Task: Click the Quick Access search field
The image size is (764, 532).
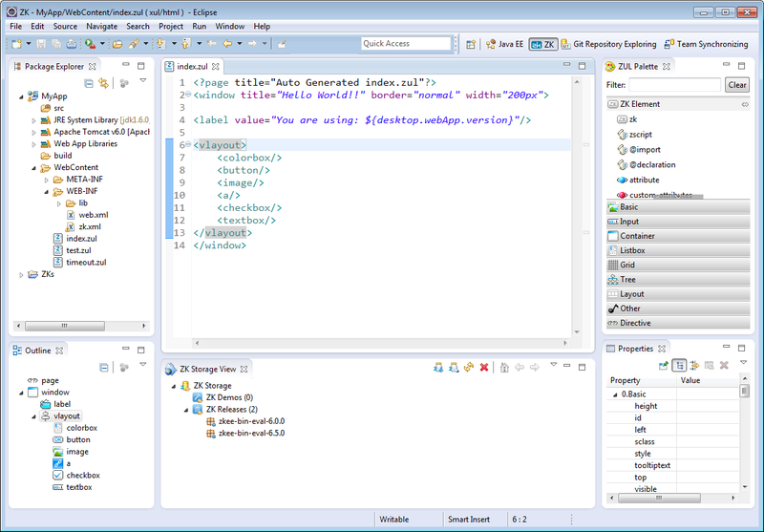Action: [x=405, y=44]
